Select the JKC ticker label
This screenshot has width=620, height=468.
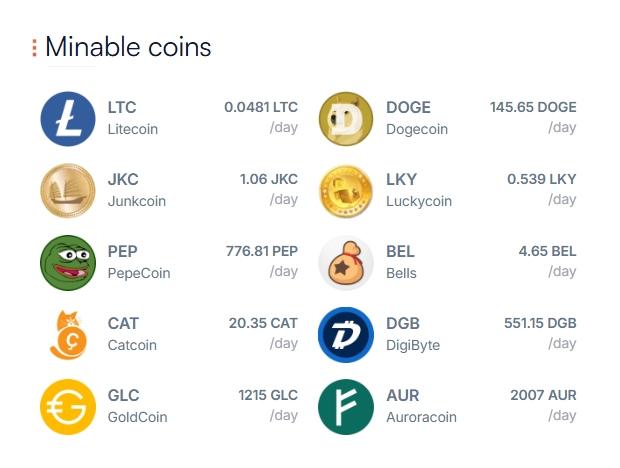pos(123,180)
